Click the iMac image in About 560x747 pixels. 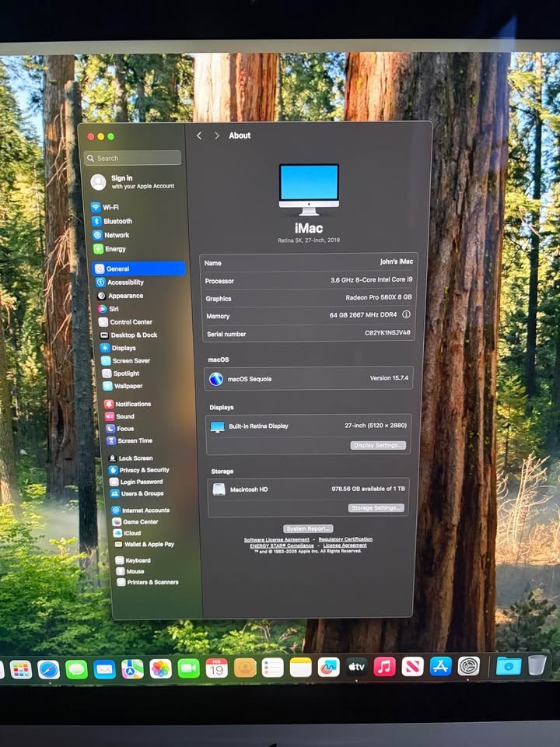click(x=309, y=190)
